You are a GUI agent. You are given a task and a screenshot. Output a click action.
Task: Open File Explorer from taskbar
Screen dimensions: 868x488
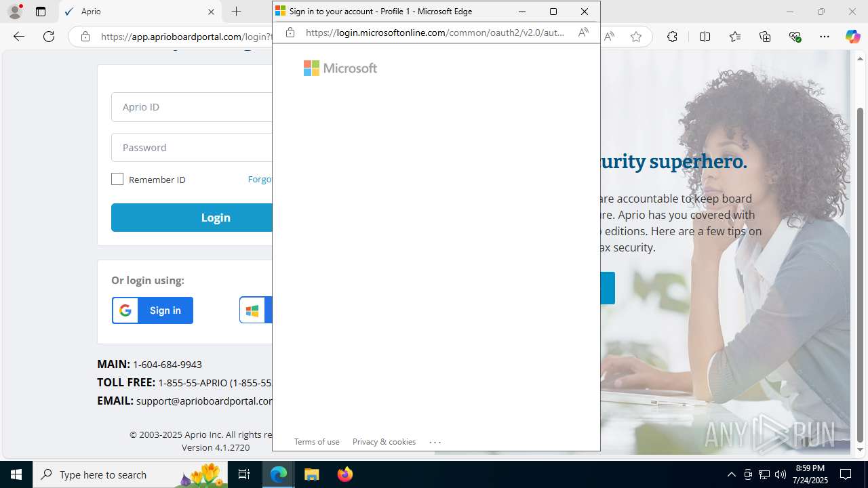312,474
